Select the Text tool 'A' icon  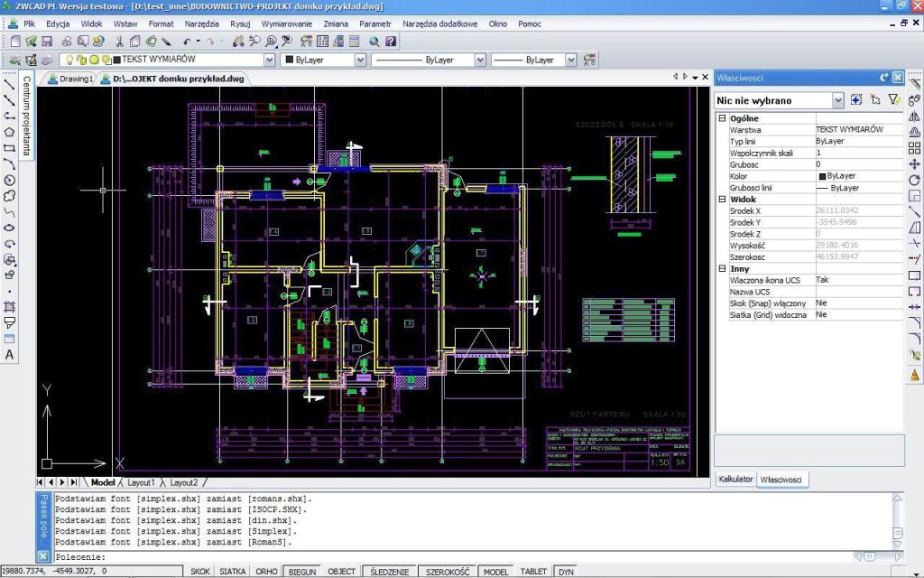9,355
